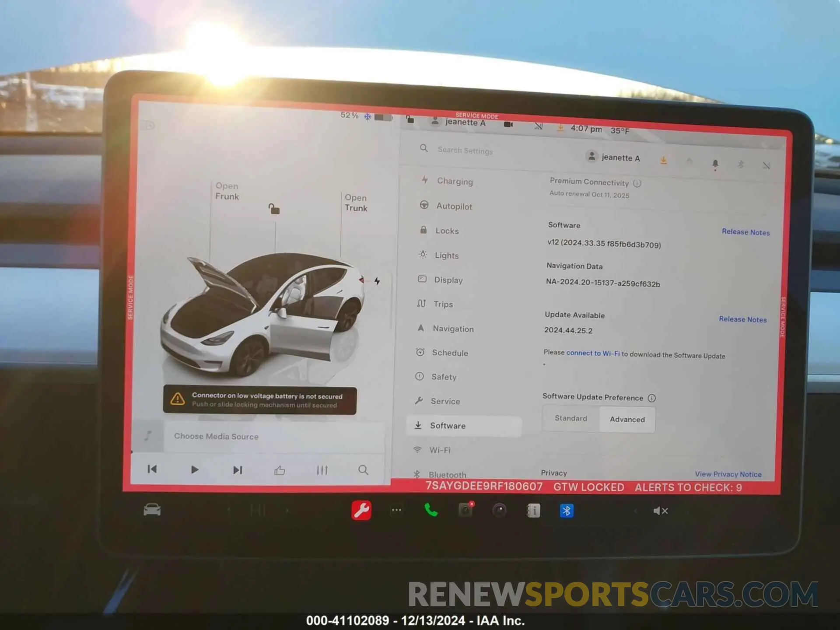Image resolution: width=840 pixels, height=630 pixels.
Task: Tap the lock icon in the top status bar
Action: (x=410, y=119)
